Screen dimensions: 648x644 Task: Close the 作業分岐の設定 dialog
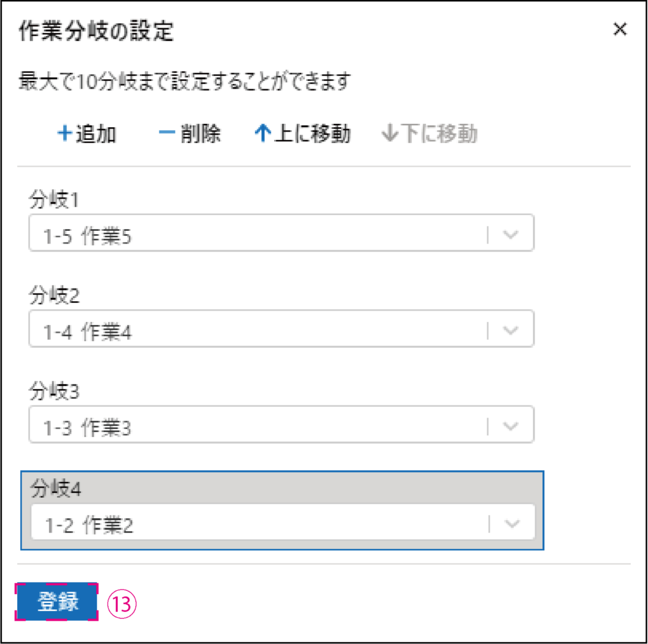coord(620,29)
